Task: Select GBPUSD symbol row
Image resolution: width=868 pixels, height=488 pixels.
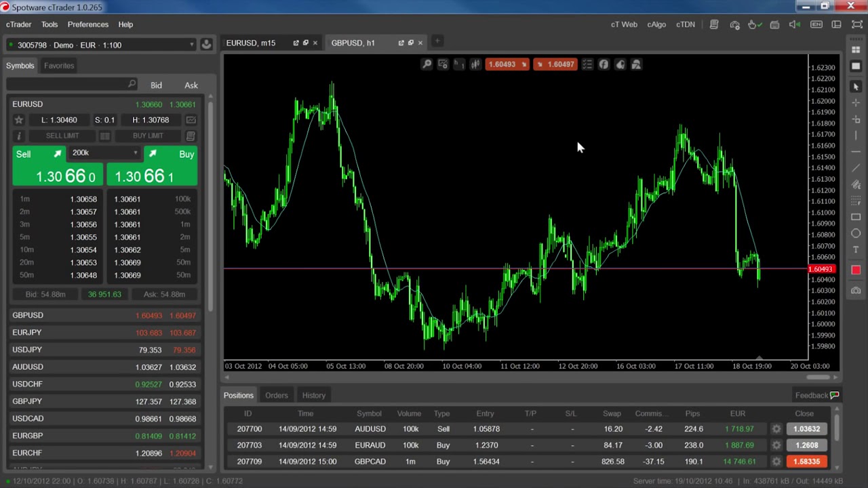Action: tap(104, 315)
